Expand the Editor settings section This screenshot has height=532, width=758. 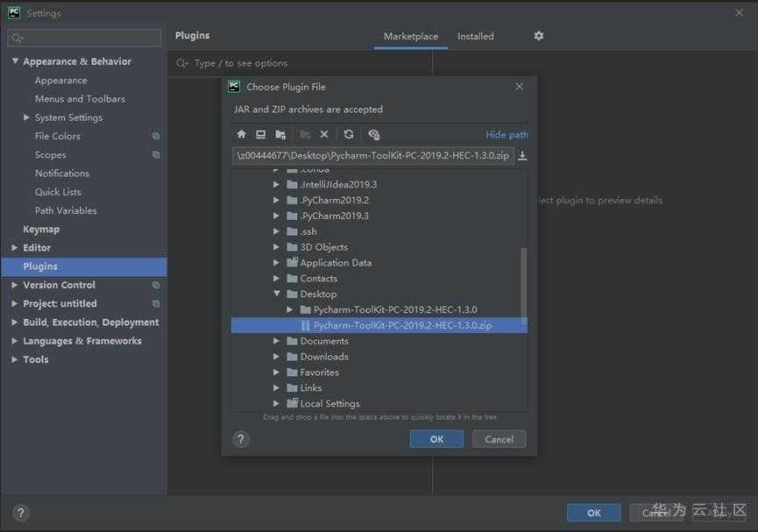point(15,248)
